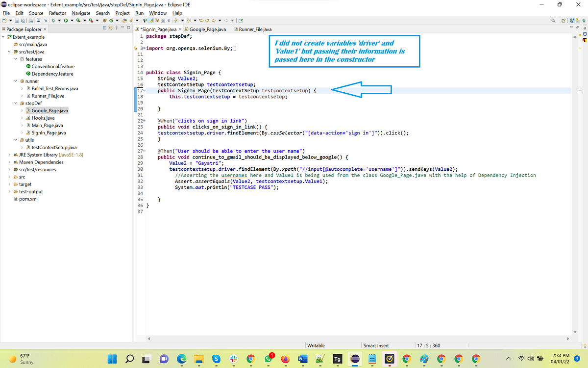
Task: Expand the JRE System Library node
Action: tap(9, 155)
